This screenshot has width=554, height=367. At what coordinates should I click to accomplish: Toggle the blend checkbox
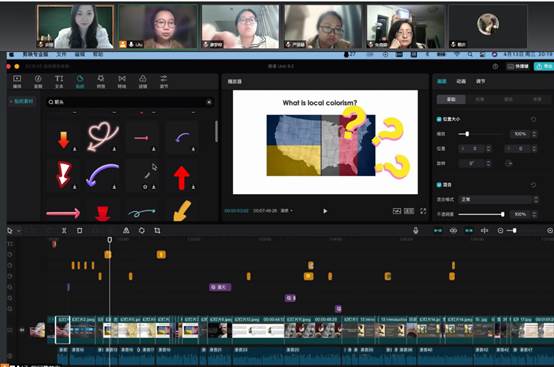[x=439, y=185]
